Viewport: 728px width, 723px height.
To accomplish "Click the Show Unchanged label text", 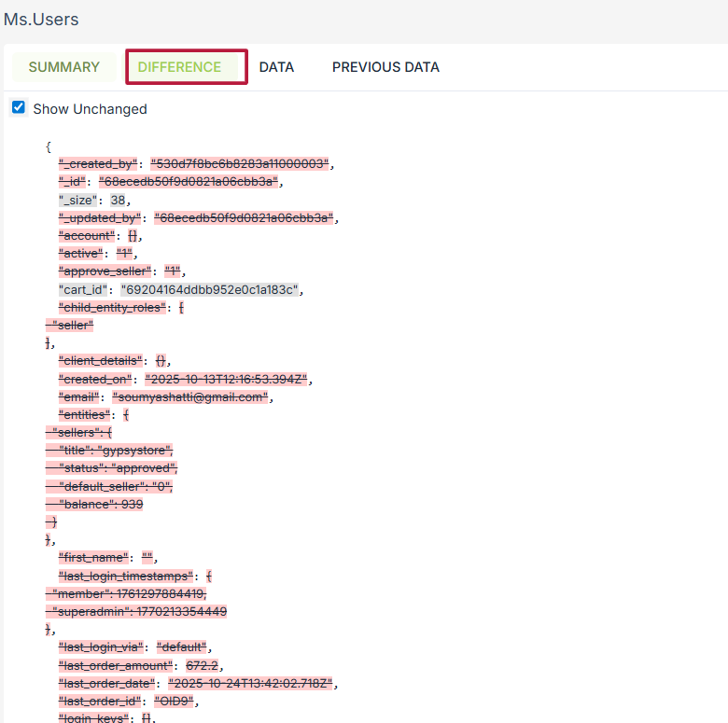I will [90, 109].
